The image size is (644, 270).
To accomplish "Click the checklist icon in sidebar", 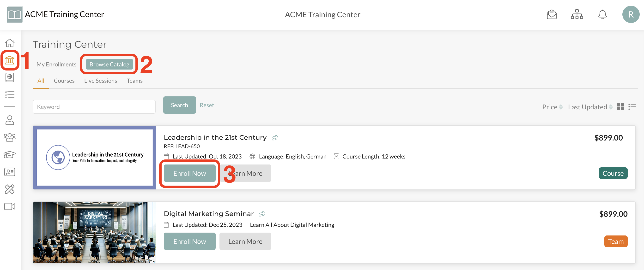I will point(10,95).
